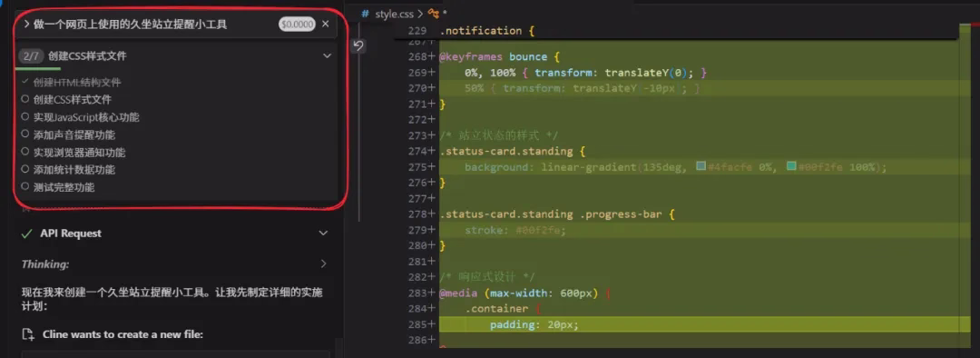This screenshot has width=980, height=358.
Task: Expand the API Request dropdown chevron
Action: (x=323, y=233)
